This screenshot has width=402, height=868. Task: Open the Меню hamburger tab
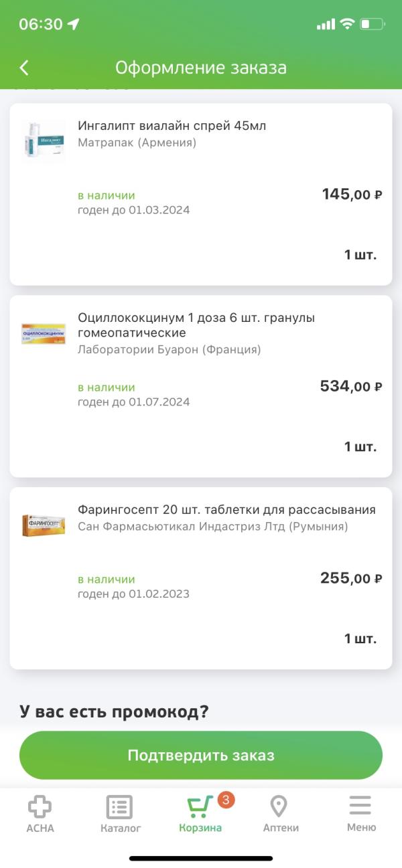361,814
